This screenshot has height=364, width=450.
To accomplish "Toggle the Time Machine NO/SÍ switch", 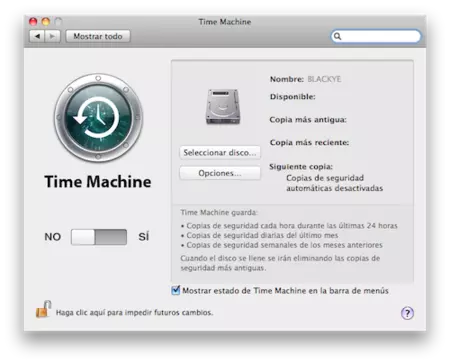I will click(99, 237).
